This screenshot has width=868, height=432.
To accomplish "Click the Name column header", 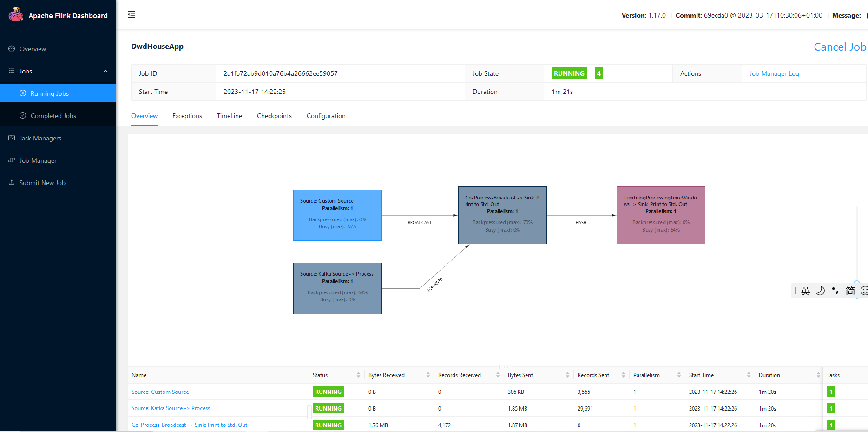I will [139, 375].
